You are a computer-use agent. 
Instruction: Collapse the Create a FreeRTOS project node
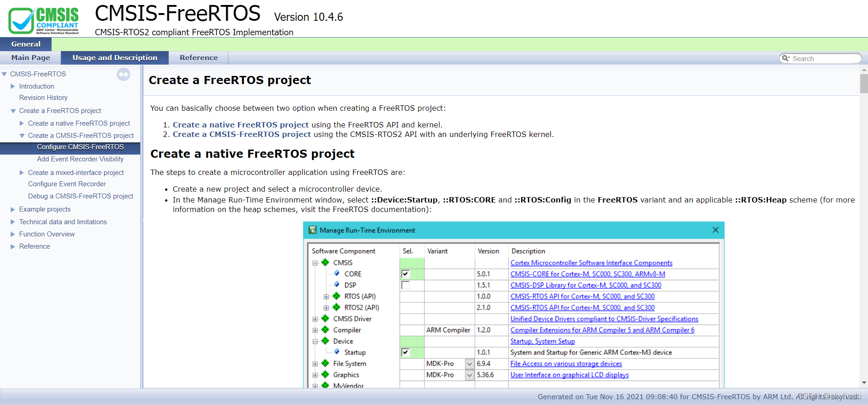click(13, 111)
